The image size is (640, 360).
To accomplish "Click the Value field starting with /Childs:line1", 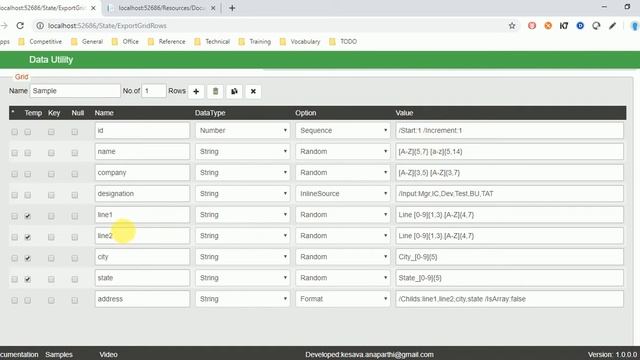I will pyautogui.click(x=509, y=299).
